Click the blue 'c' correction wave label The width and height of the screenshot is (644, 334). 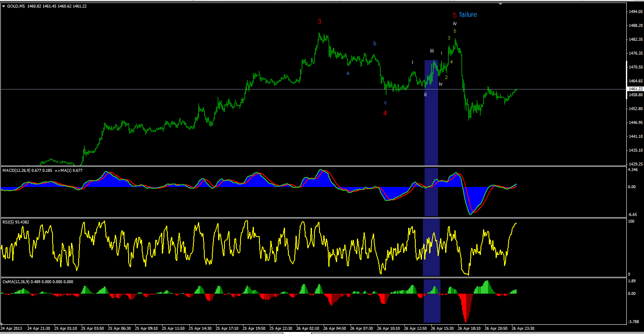tap(385, 103)
